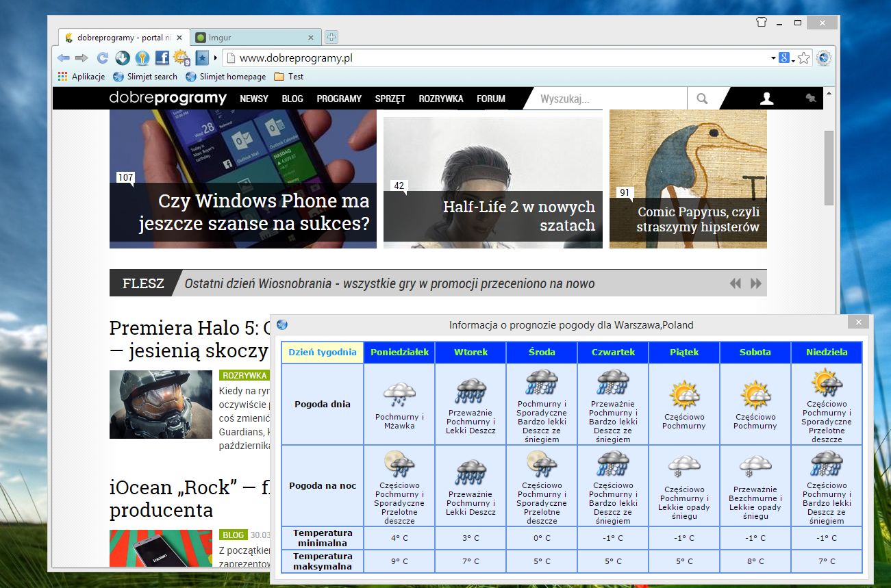Click the scrollbar up arrow

pos(829,92)
